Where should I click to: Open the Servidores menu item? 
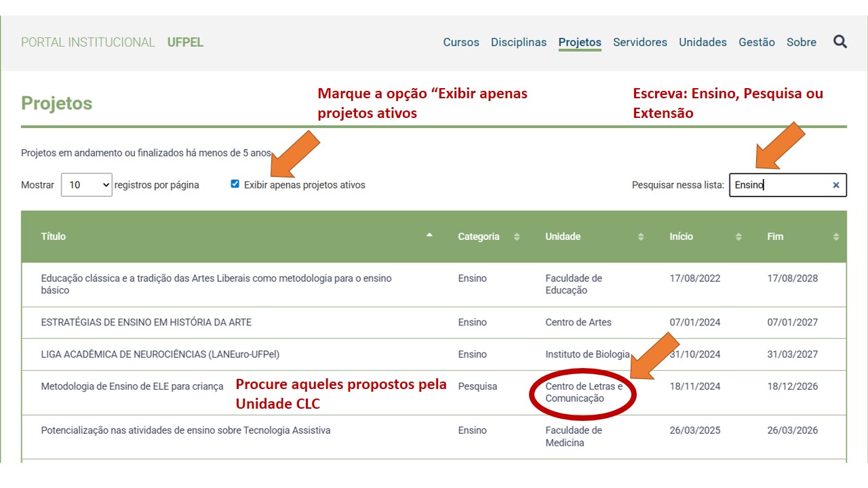[x=640, y=42]
